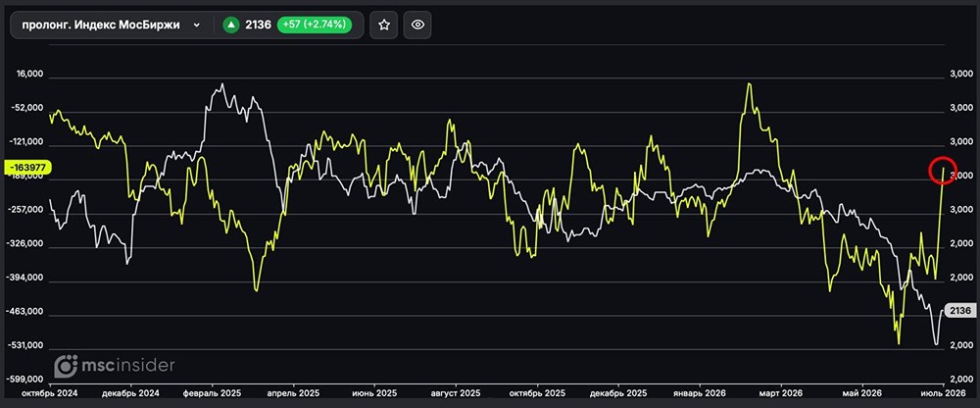Select the -121,000 left-axis label
This screenshot has height=408, width=980.
[26, 142]
